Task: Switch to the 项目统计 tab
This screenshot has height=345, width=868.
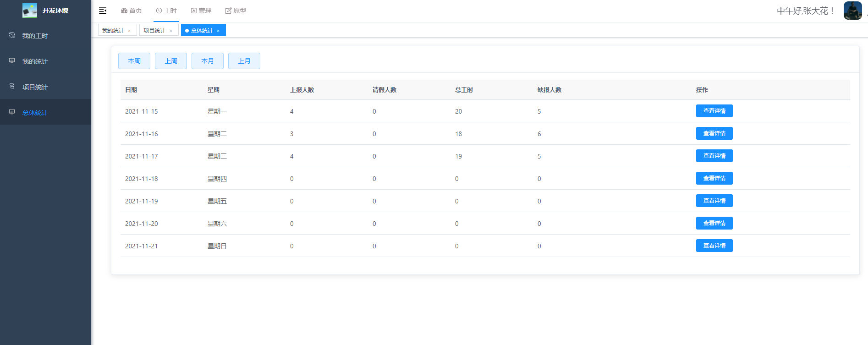Action: pos(154,30)
